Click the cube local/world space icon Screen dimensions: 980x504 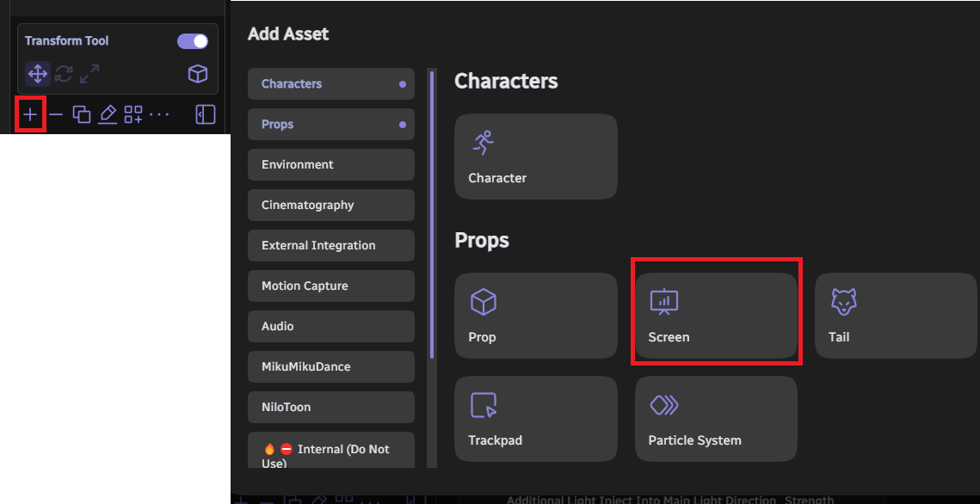[x=198, y=74]
